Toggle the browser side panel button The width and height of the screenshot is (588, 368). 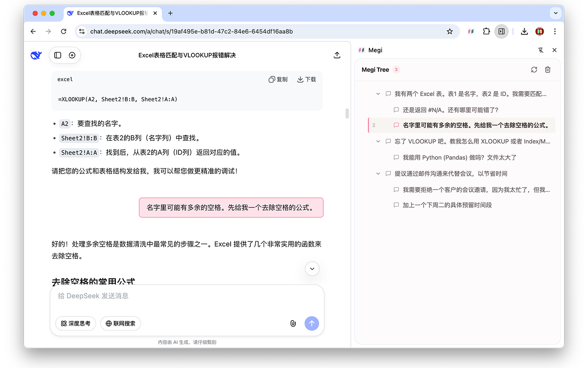[x=502, y=31]
